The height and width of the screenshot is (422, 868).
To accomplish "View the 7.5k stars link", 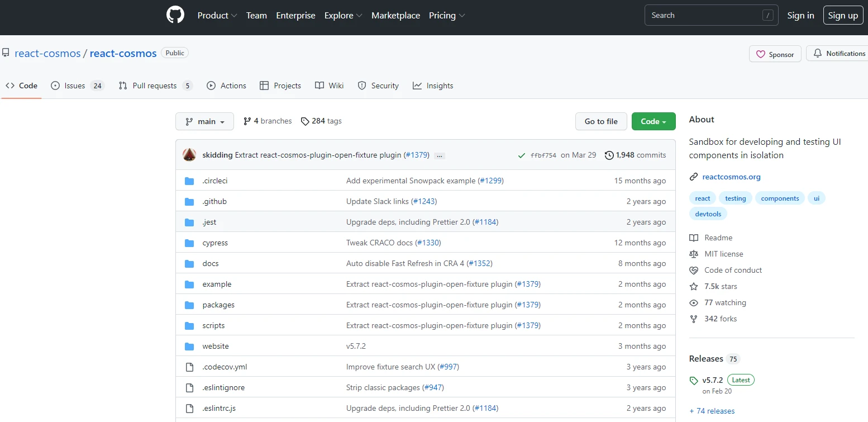I will coord(713,287).
